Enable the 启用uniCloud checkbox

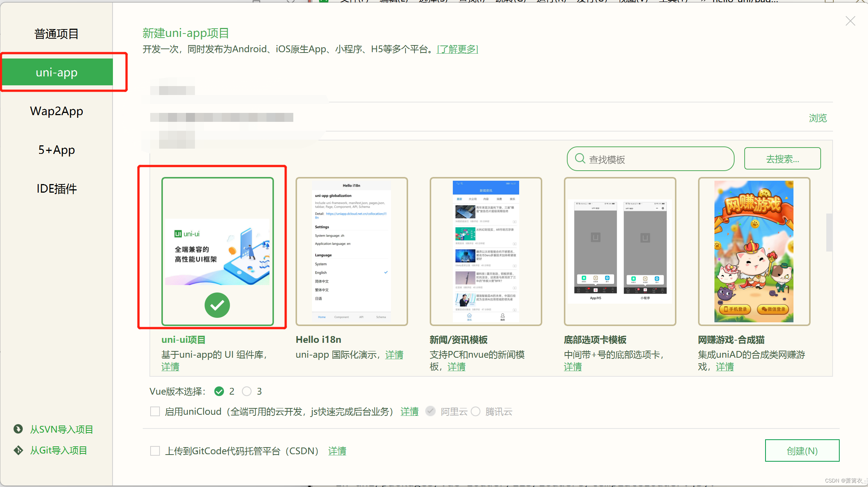tap(155, 411)
